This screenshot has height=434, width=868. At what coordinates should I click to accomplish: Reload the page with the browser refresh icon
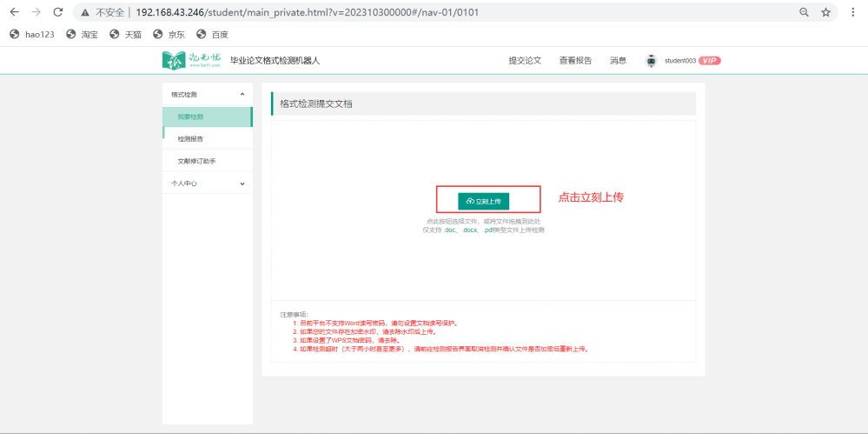click(x=57, y=12)
